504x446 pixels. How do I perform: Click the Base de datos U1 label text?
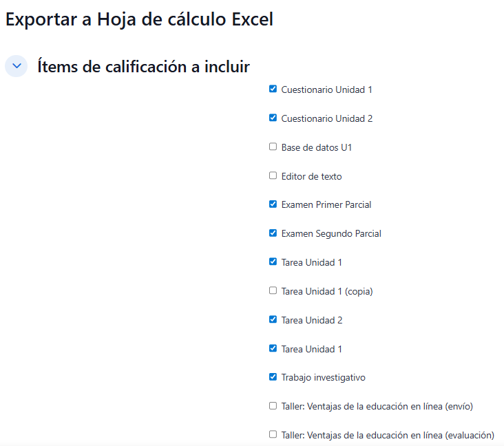(317, 147)
